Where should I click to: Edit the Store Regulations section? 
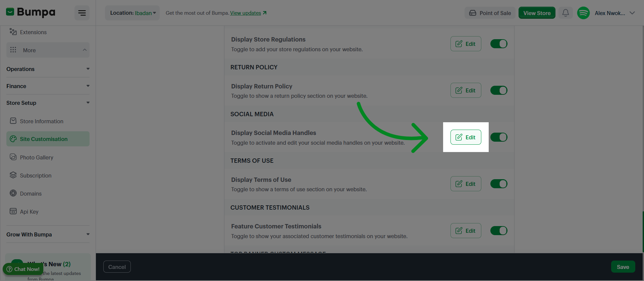click(466, 44)
